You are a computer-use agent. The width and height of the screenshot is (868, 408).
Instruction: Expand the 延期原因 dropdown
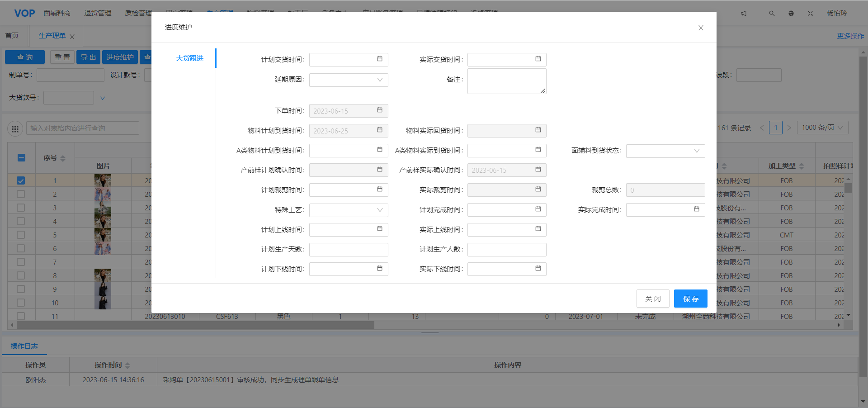[349, 80]
